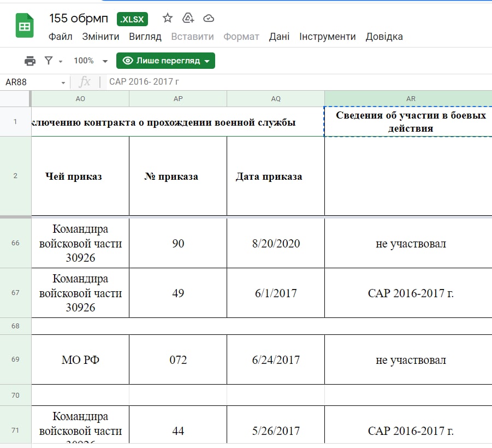Select row 69 header
This screenshot has width=492, height=448.
[15, 359]
